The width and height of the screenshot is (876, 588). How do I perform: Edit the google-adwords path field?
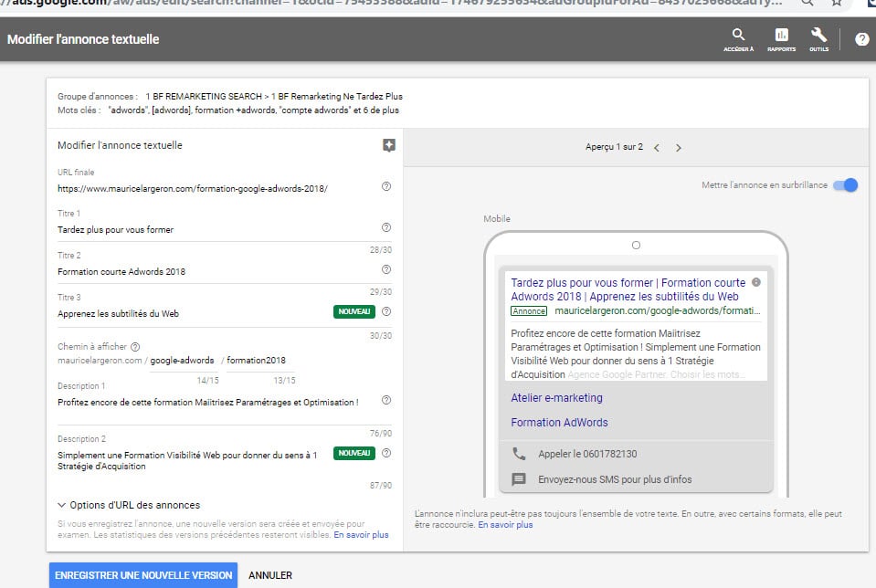[183, 361]
